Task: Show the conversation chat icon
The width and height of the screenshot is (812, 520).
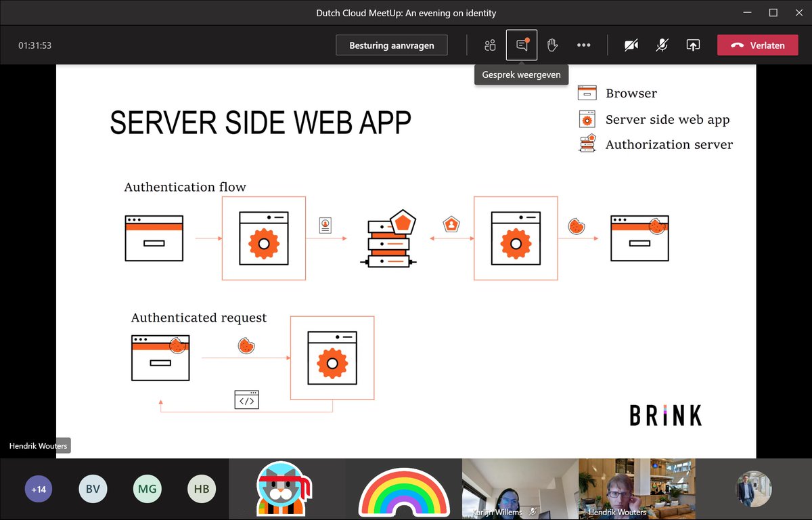Action: click(522, 45)
